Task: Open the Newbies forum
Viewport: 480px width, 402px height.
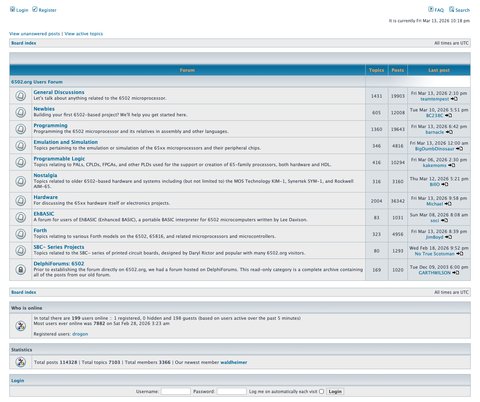Action: (44, 109)
